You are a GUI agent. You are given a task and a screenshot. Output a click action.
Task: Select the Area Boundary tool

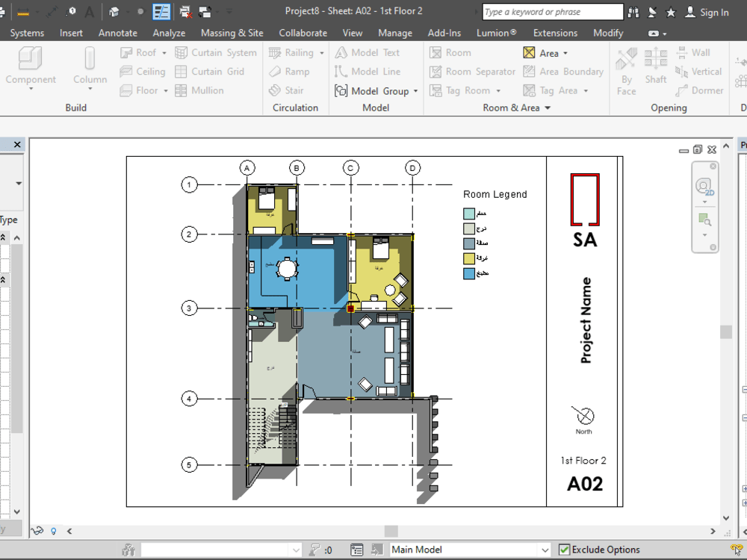563,72
